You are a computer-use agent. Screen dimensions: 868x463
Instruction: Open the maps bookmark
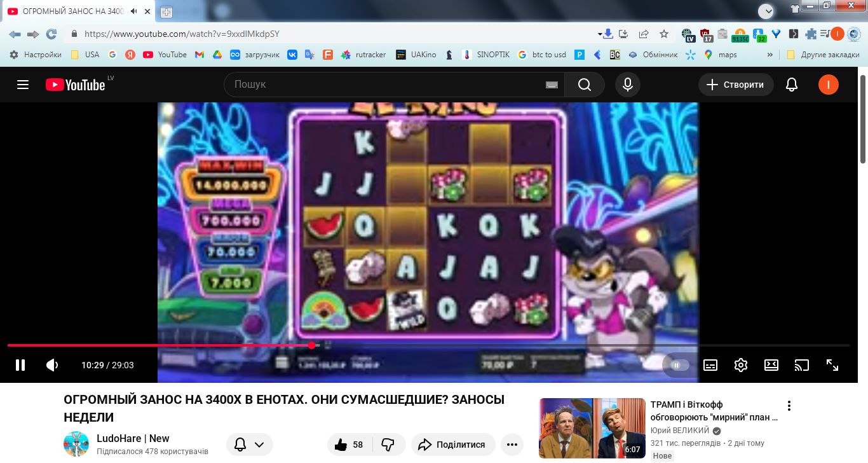point(721,55)
